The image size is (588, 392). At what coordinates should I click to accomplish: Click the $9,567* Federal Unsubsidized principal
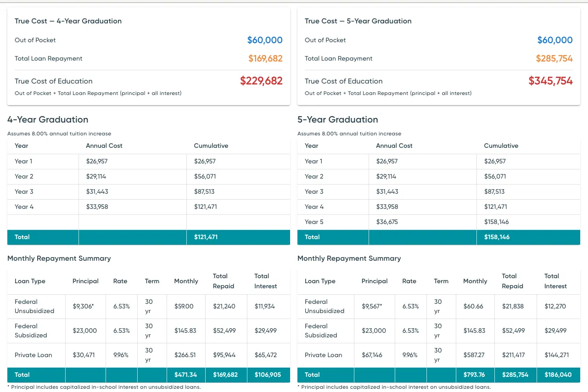(x=373, y=307)
